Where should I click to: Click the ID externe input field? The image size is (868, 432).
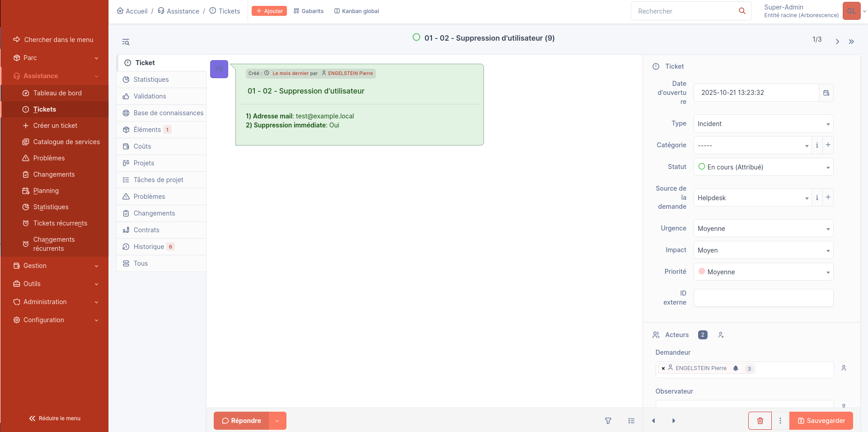click(x=763, y=298)
